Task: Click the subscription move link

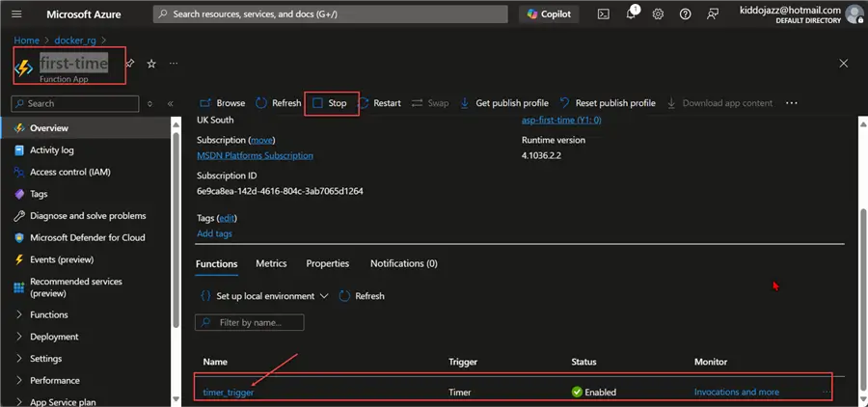Action: [x=261, y=140]
